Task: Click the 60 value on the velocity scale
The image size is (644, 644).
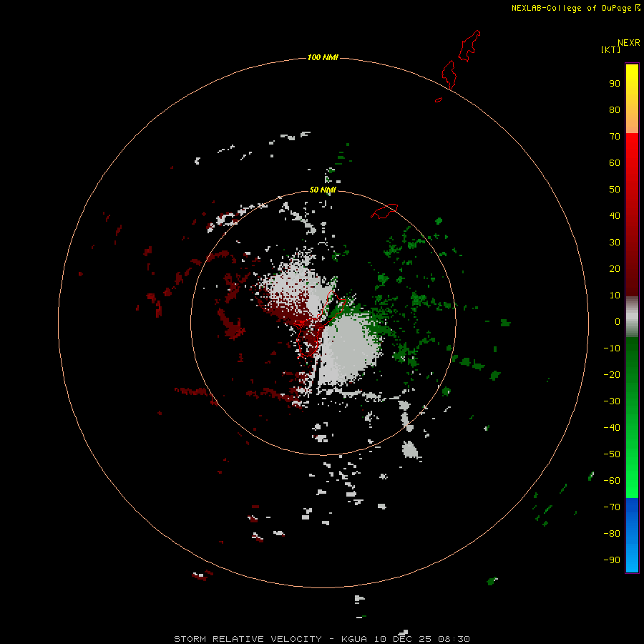Action: pyautogui.click(x=615, y=162)
